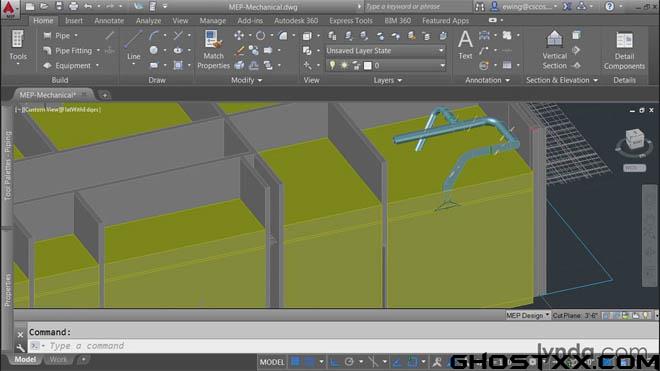Screen dimensions: 660x371
Task: Toggle the layer on/off lightbulb icon
Action: [333, 65]
